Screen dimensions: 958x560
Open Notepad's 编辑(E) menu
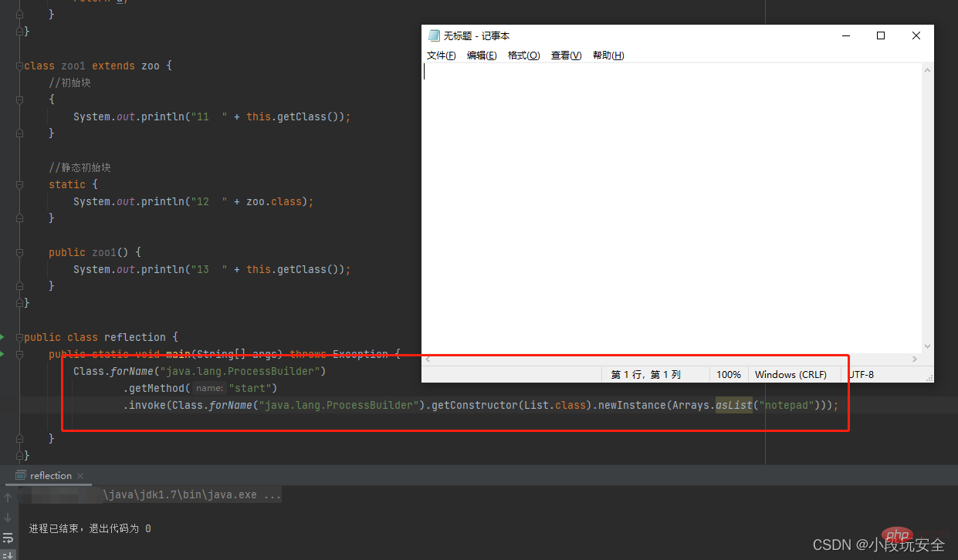(x=482, y=56)
